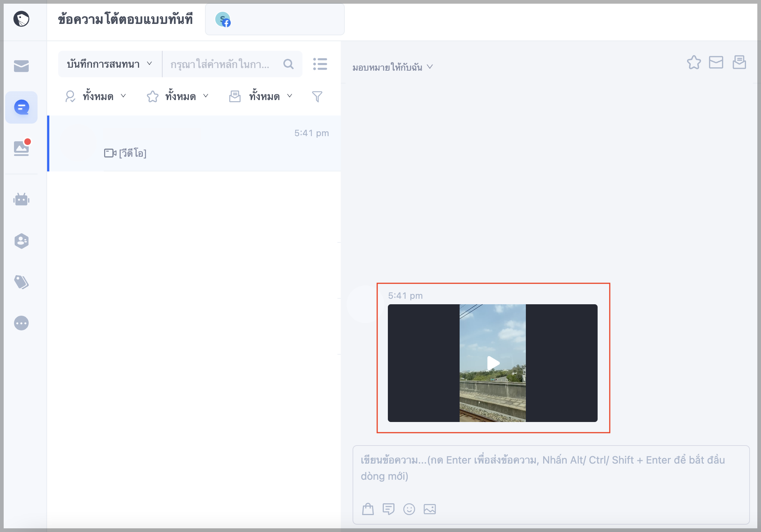
Task: Expand the มอบหมายให้กับฉัน assignment dropdown
Action: click(393, 67)
